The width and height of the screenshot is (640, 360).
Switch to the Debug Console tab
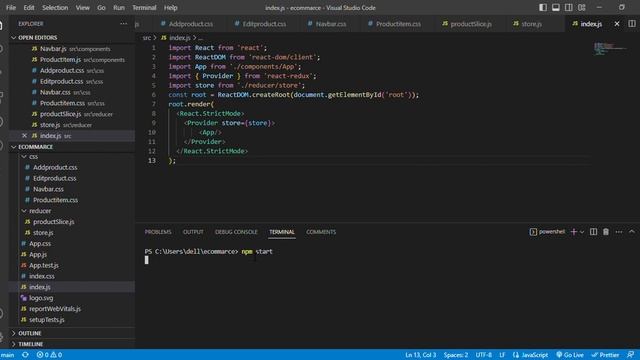[236, 232]
